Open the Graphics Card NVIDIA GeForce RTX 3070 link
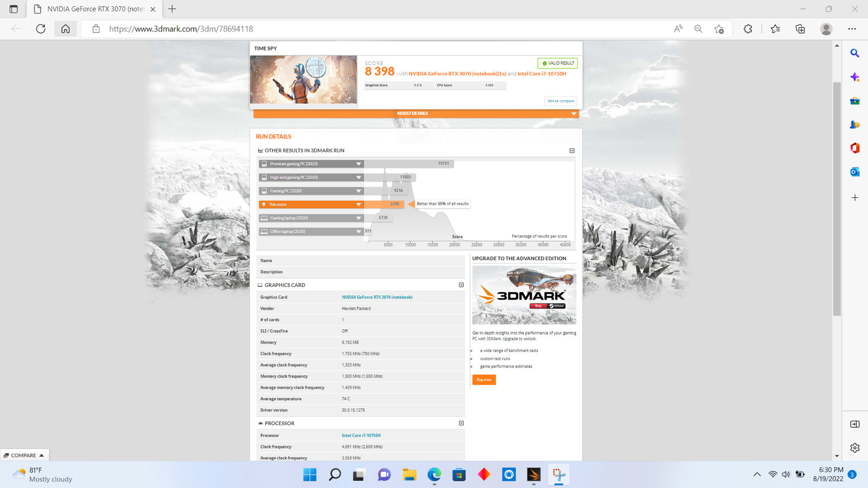Screen dimensions: 868x488 377,297
